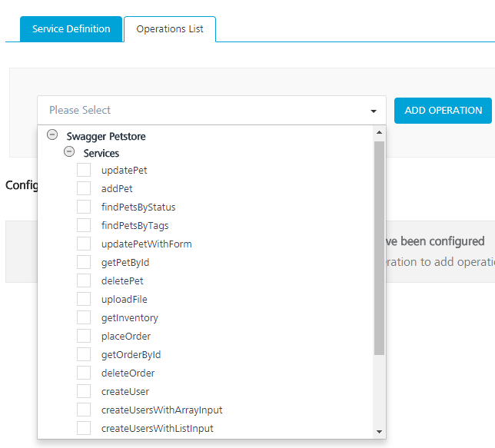
Task: Click the ADD OPERATION button
Action: point(443,111)
